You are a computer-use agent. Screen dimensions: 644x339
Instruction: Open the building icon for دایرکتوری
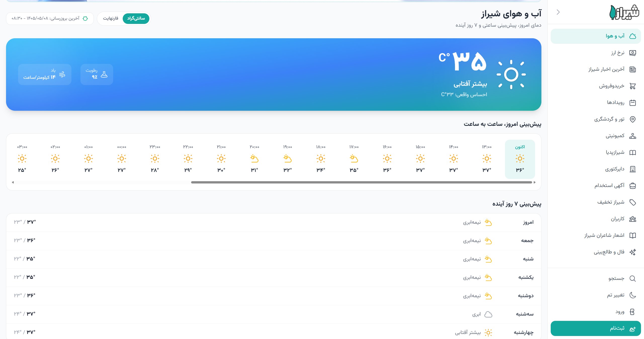(x=632, y=169)
